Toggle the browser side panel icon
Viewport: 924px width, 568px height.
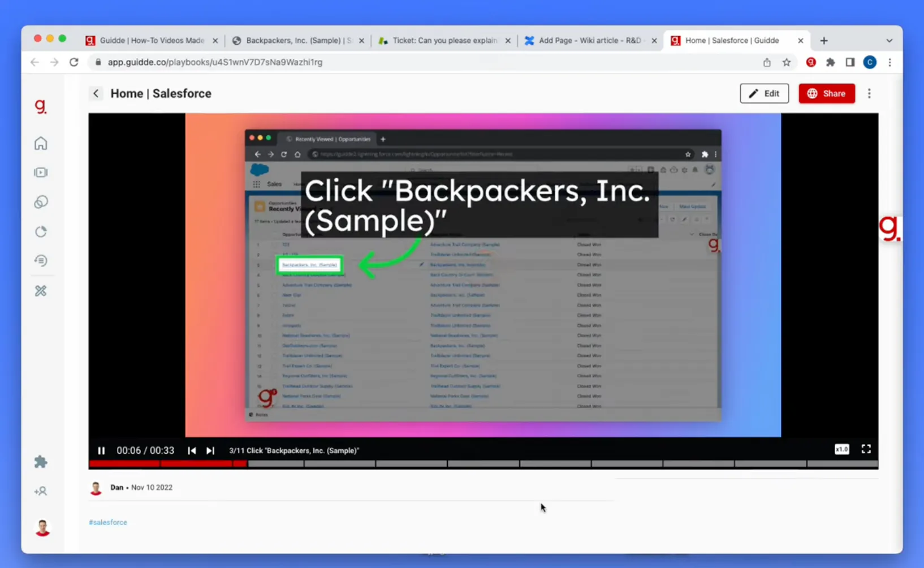(x=850, y=62)
